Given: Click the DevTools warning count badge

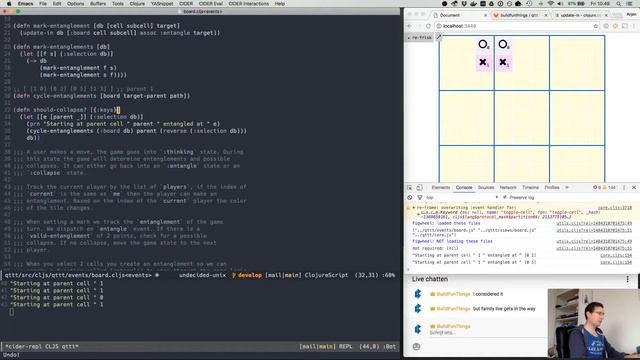Looking at the screenshot, I should coord(610,188).
